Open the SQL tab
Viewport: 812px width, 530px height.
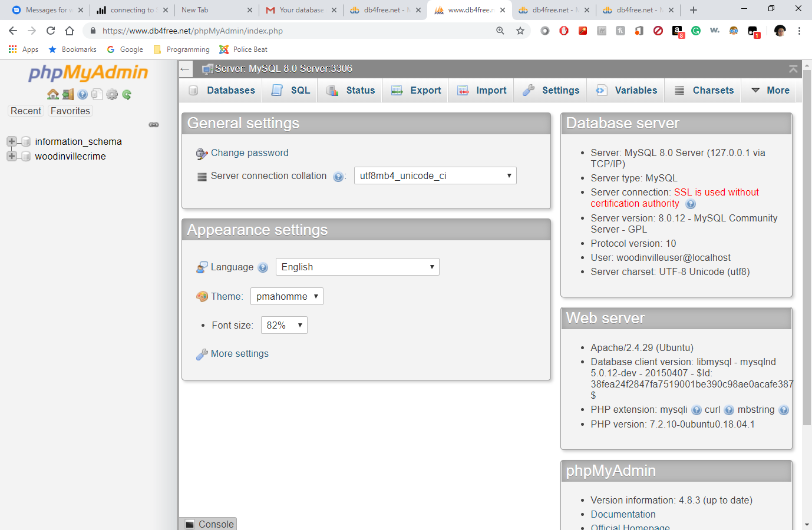click(x=291, y=90)
